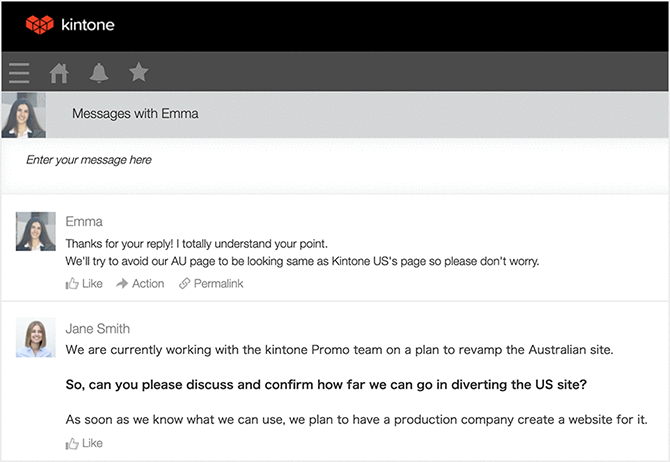670x462 pixels.
Task: Click the 'Enter your message here' field
Action: pos(300,160)
